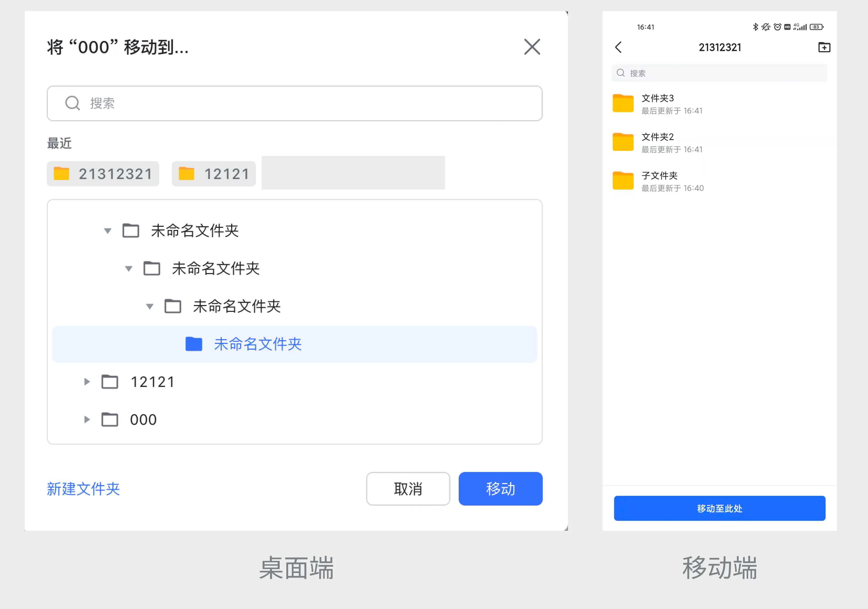
Task: Click the folder icon next to 文件夹3
Action: pyautogui.click(x=623, y=103)
